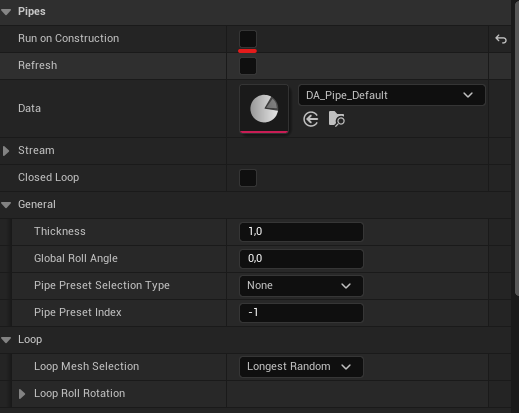Select the Closed Loop label
Viewport: 519px width, 413px height.
(x=49, y=177)
